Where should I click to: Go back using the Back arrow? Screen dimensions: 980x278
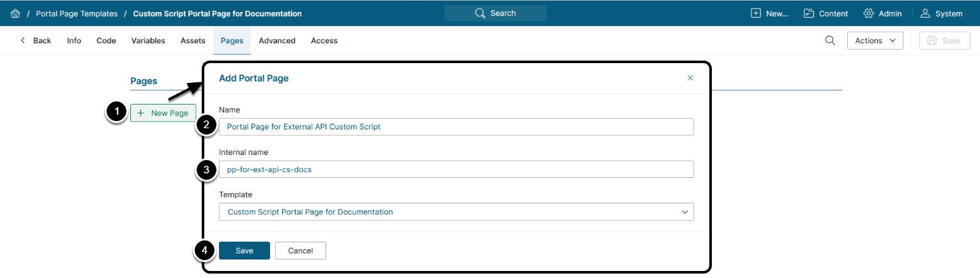(x=35, y=41)
